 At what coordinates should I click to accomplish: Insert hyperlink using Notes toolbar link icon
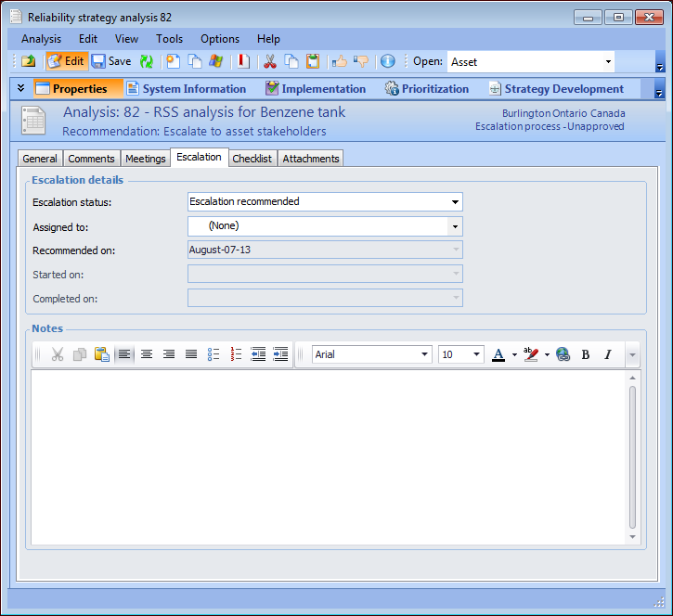pos(563,354)
